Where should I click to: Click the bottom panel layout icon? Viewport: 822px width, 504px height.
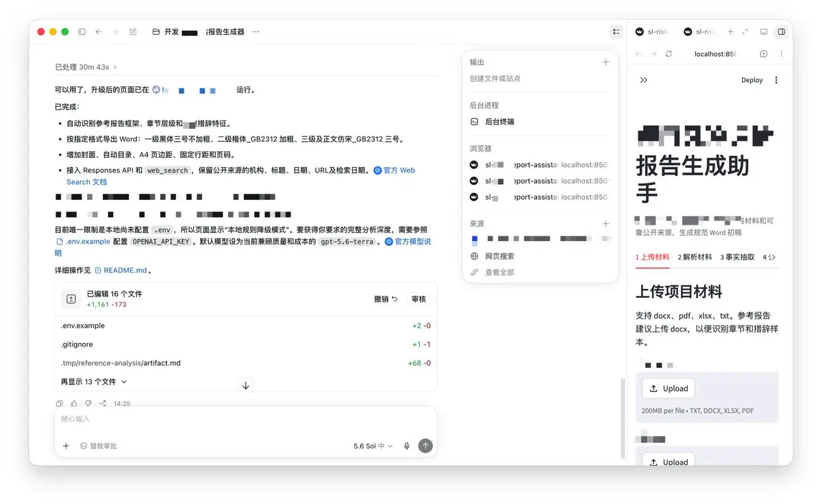click(764, 32)
